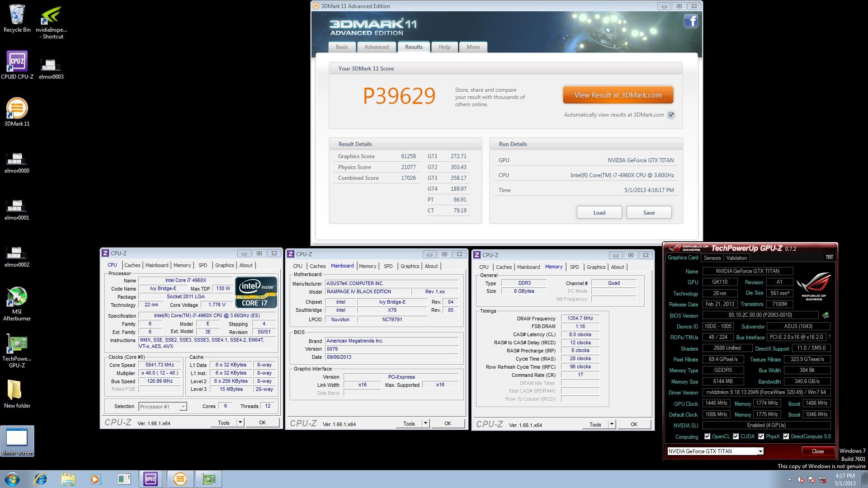The image size is (868, 488).
Task: Click OK in the CPU-Z Memory window
Action: [x=634, y=424]
